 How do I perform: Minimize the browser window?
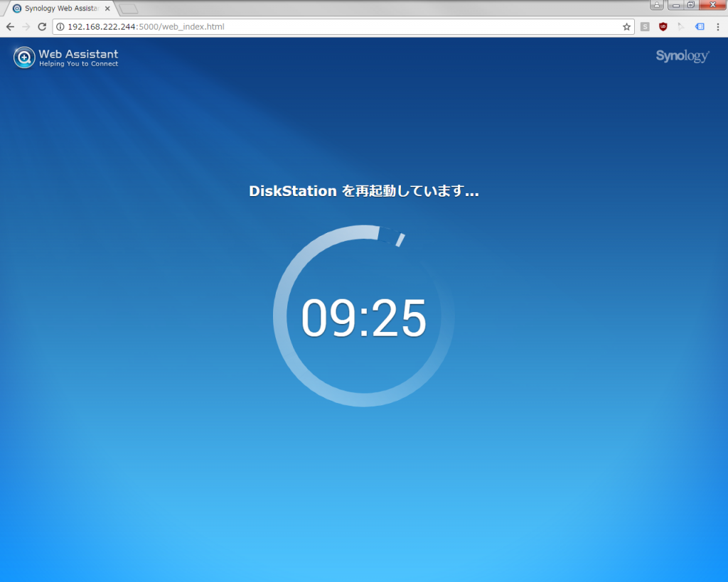[676, 5]
